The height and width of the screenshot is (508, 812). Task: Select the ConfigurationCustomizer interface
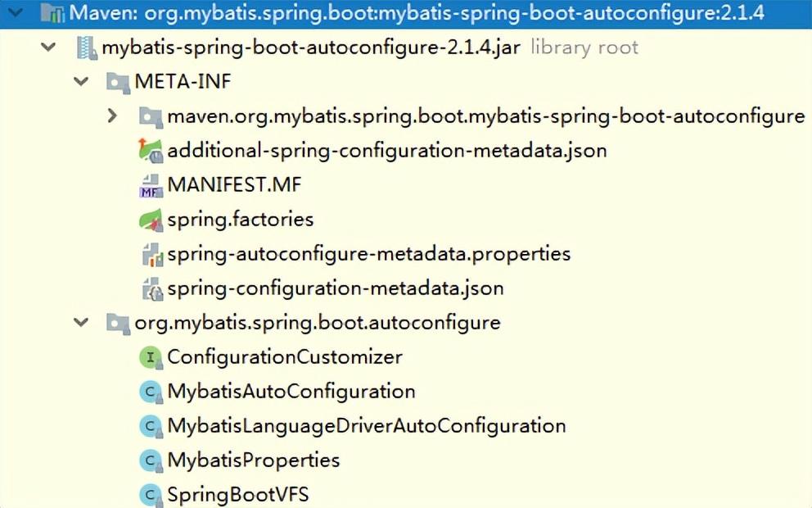click(285, 357)
